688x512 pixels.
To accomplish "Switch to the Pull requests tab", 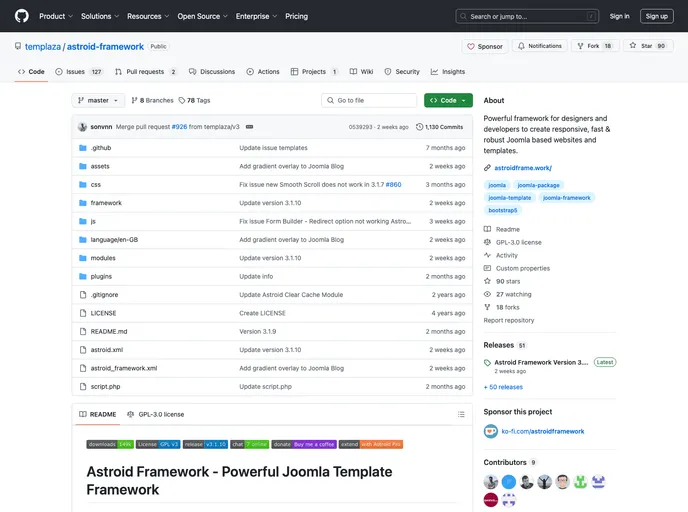I will (x=145, y=72).
